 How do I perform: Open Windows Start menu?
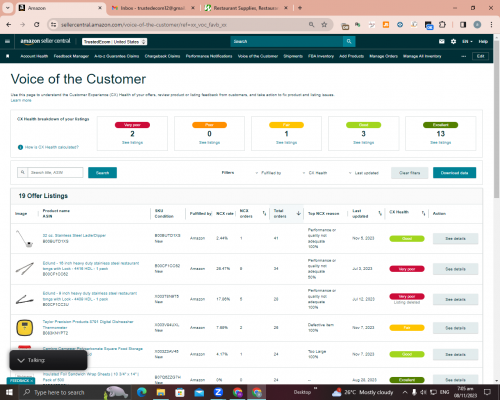[x=9, y=392]
